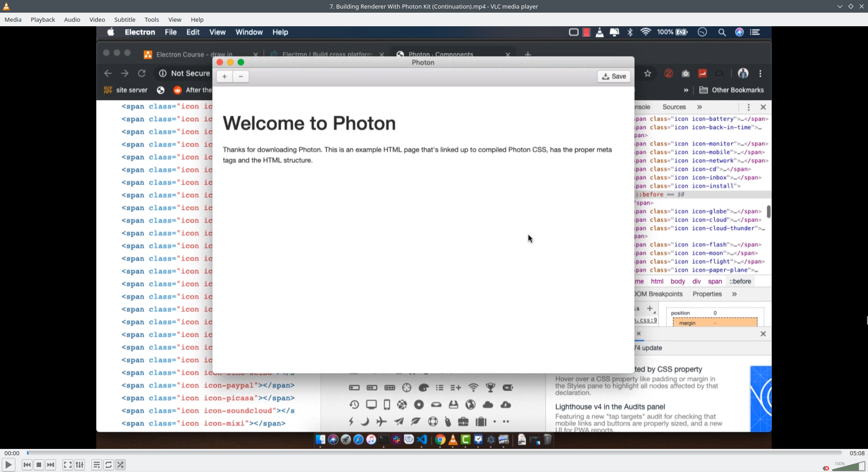
Task: Select the Properties tab in DevTools sidebar
Action: coord(707,294)
